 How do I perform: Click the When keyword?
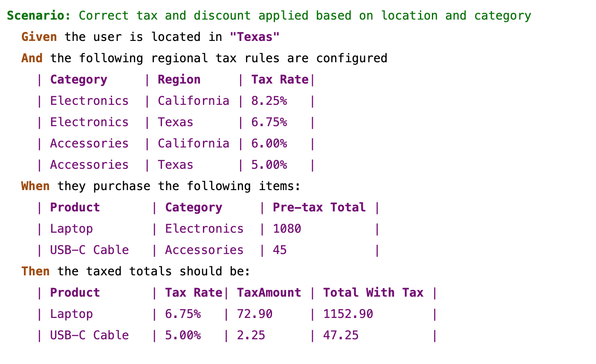(35, 186)
